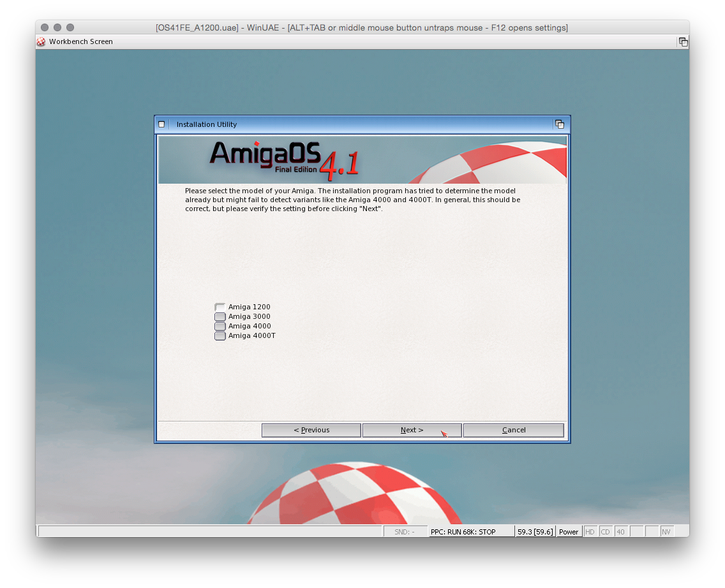Click the macOS minimize window button
Viewport: 725px width, 588px height.
tap(57, 27)
